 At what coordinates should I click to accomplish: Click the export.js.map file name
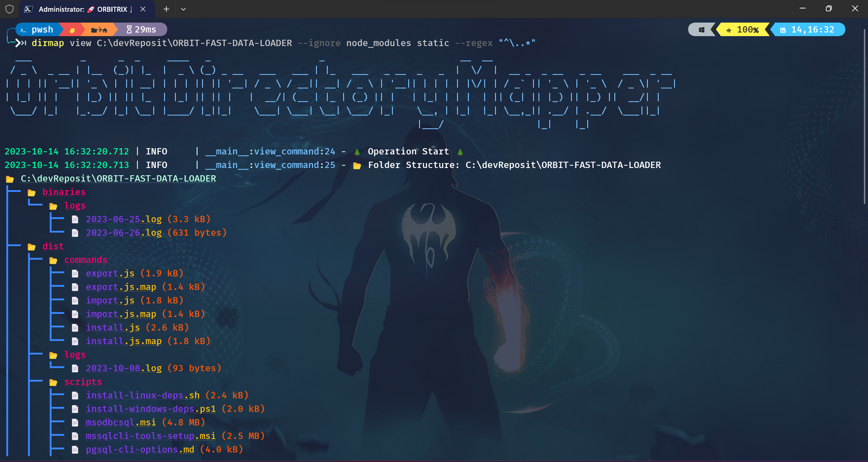pyautogui.click(x=121, y=287)
